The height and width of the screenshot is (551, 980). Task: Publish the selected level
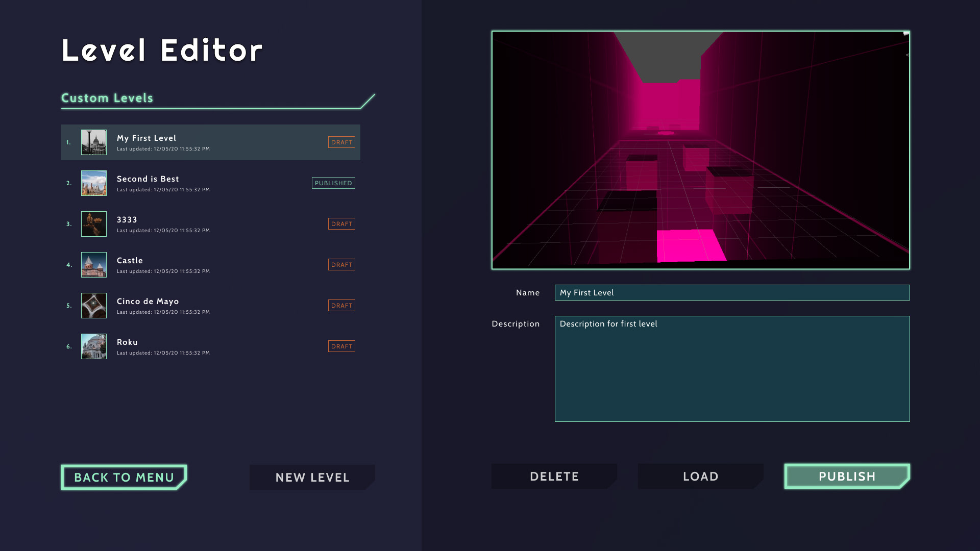coord(847,477)
